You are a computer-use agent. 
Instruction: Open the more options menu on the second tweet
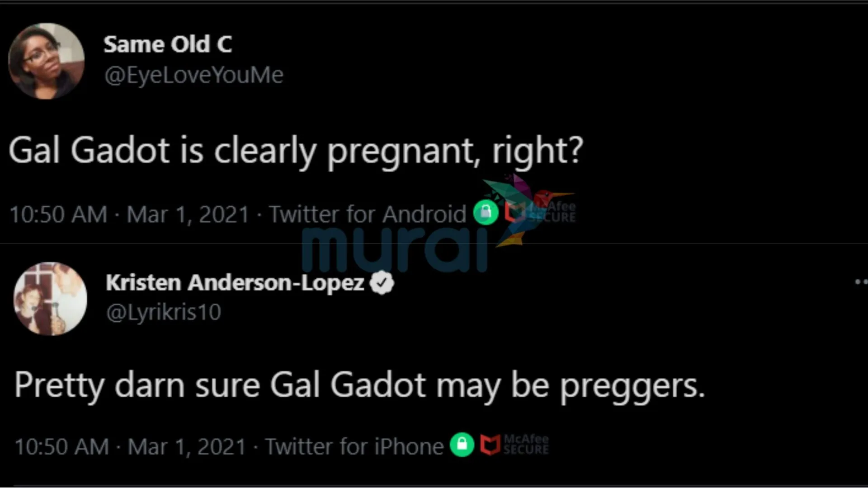(860, 282)
